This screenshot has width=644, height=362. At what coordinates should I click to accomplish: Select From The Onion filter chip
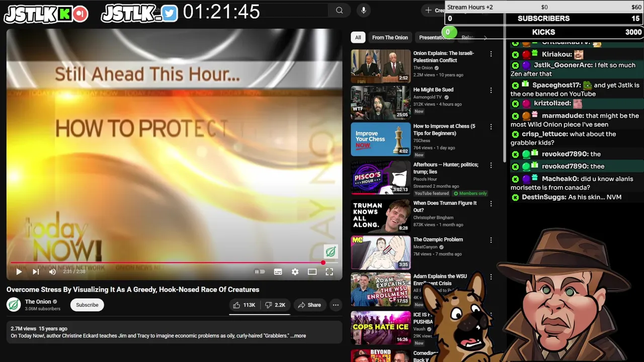tap(390, 37)
